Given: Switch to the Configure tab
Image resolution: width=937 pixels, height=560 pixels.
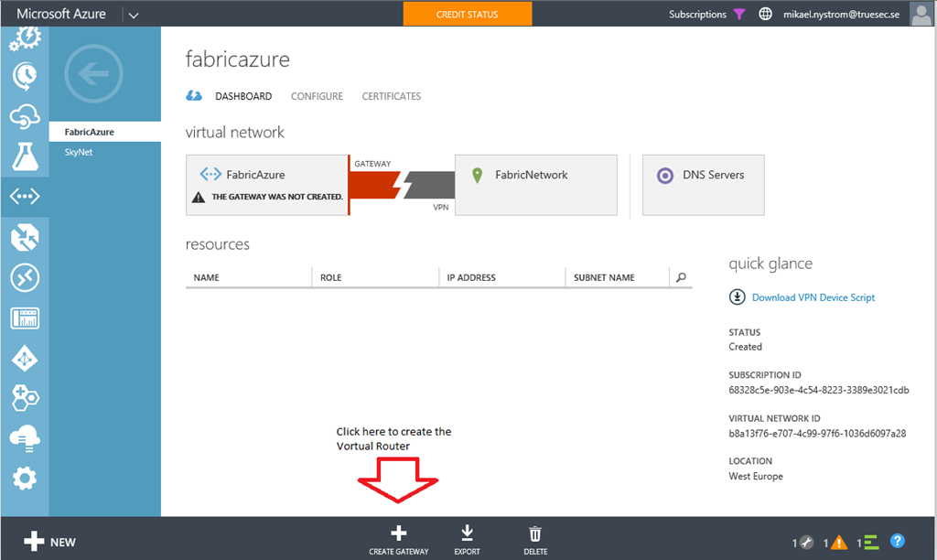Looking at the screenshot, I should (317, 96).
